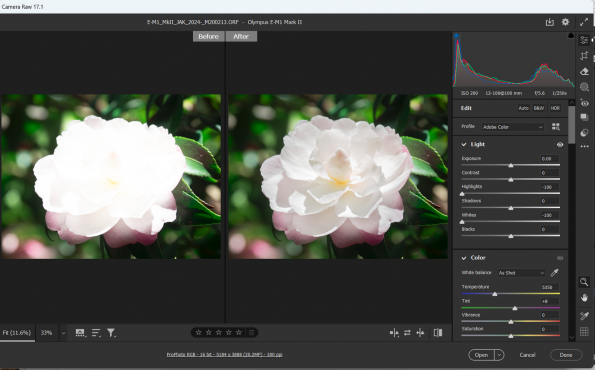Click the Exposure slider handle
Viewport: 595px width, 370px height.
pyautogui.click(x=511, y=165)
